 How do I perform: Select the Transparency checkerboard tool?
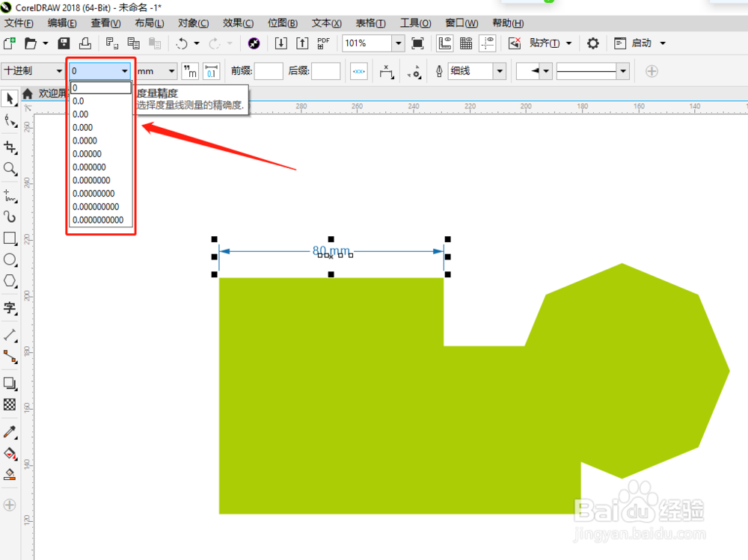pyautogui.click(x=10, y=404)
